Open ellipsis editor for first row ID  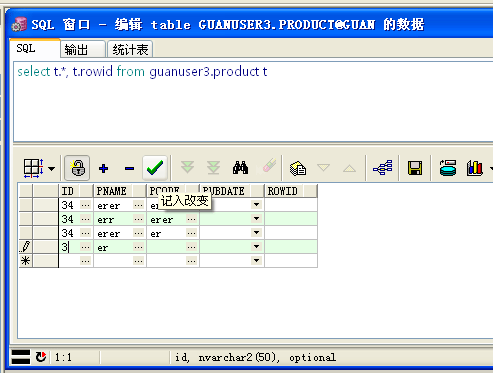click(x=86, y=205)
